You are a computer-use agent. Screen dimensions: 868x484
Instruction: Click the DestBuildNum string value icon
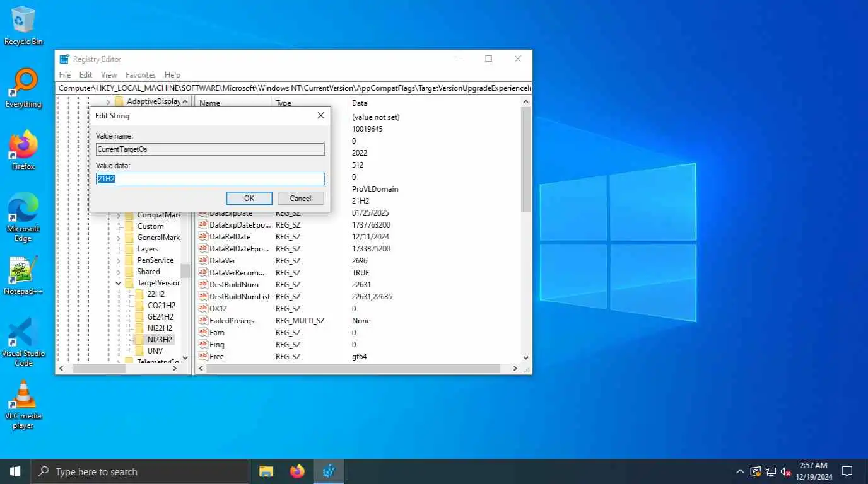[x=203, y=284]
